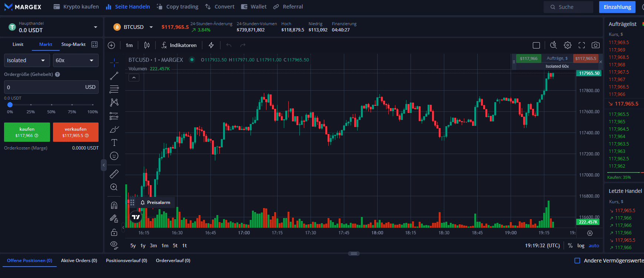Screen dimensions: 644x278
Task: Click the order size slider handle
Action: click(10, 105)
